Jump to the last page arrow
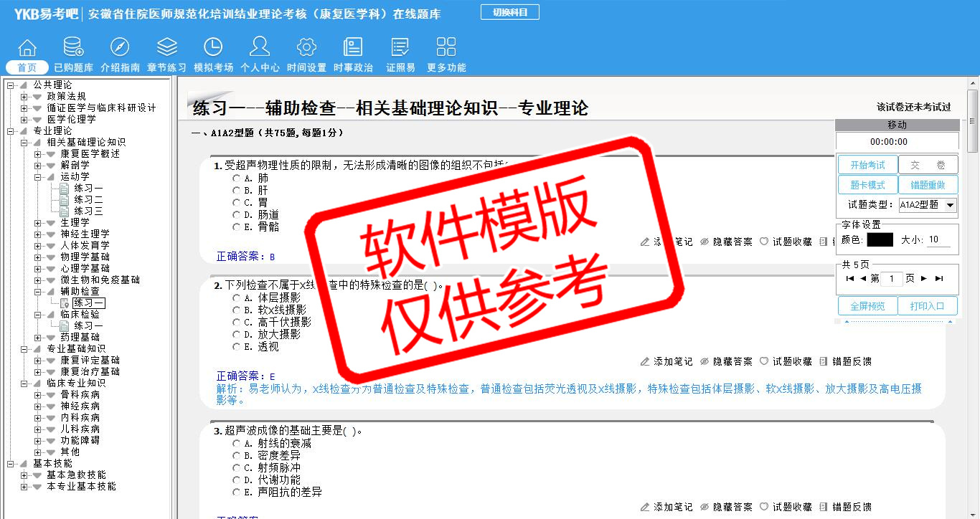Screen dimensions: 980x519 click(x=939, y=278)
